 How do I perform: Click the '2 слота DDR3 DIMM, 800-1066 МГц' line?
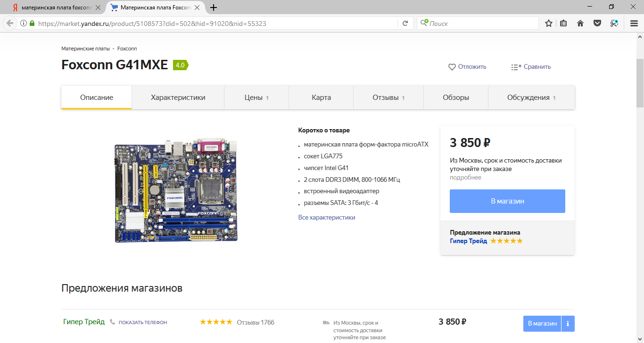(x=352, y=180)
